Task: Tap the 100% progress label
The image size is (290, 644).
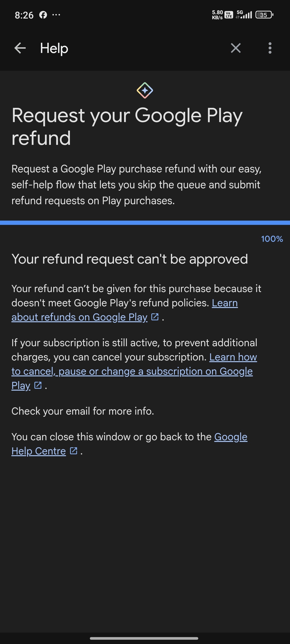Action: 272,239
